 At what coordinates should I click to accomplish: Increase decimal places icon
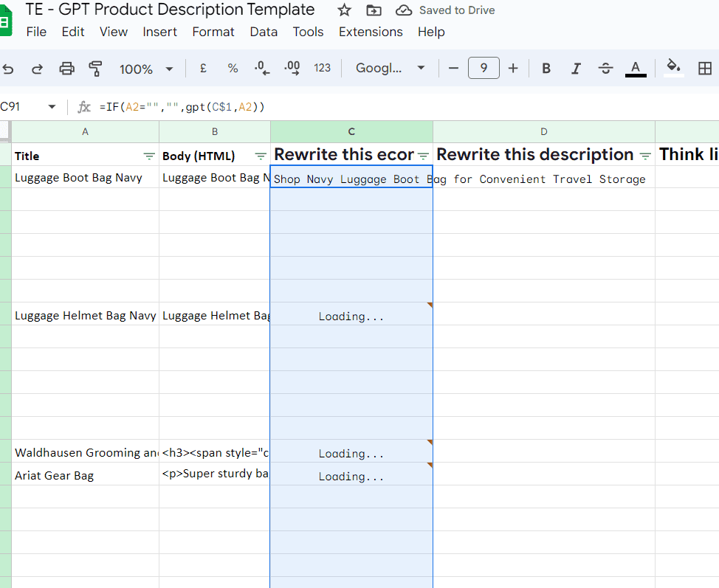pos(292,69)
